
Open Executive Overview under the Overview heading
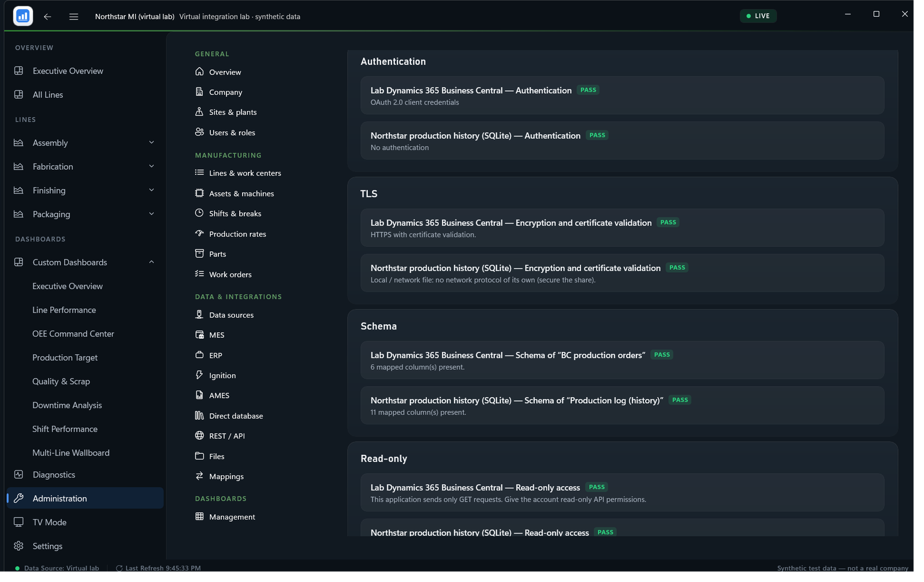click(x=68, y=71)
